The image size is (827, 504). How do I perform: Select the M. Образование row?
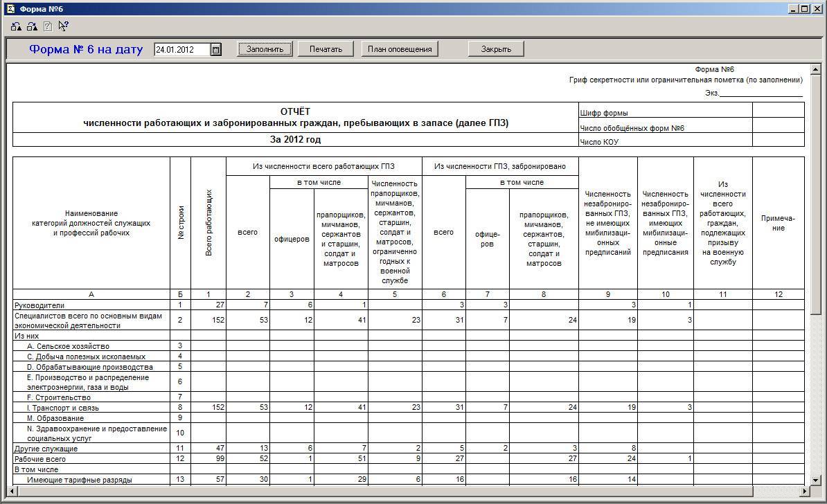(55, 418)
